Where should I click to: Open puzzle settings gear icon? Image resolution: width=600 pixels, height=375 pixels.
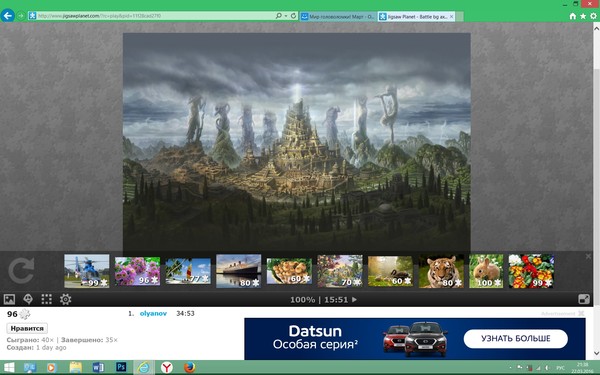point(65,299)
